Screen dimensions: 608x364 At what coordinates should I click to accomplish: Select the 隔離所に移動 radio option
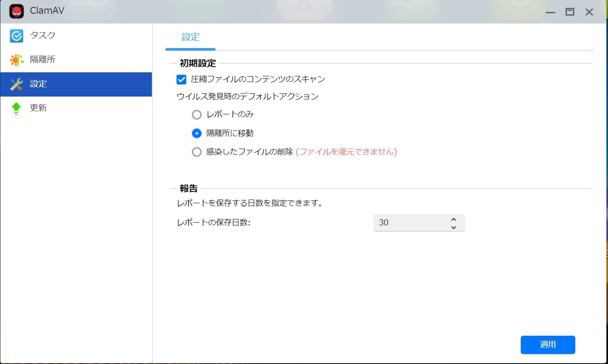[x=197, y=133]
